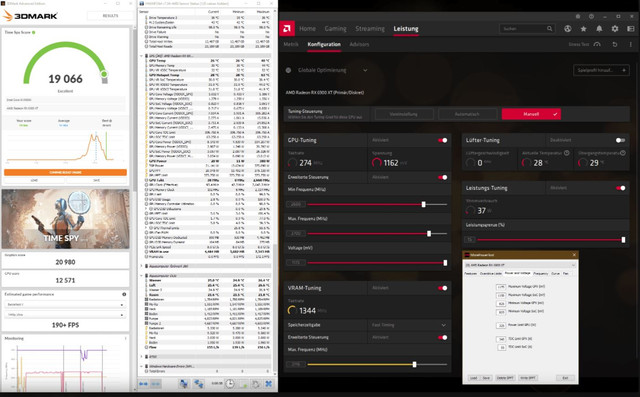Click the reset tuning arrow icon
Image resolution: width=640 pixels, height=397 pixels.
(615, 44)
